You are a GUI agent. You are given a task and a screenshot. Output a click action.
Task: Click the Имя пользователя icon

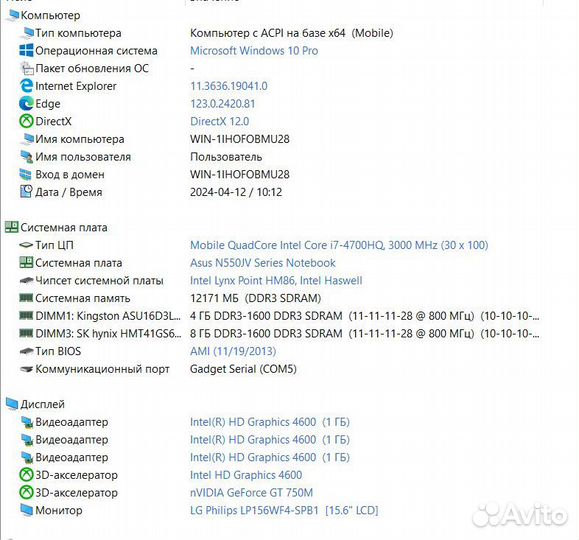(27, 157)
